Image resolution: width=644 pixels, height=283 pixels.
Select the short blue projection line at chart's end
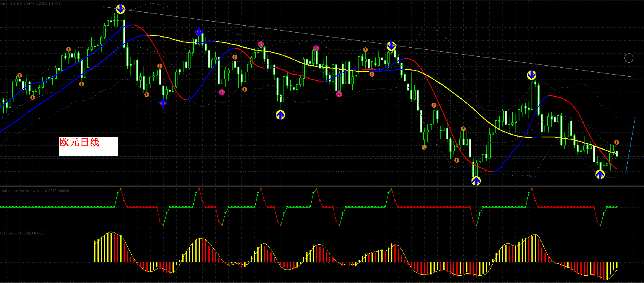[x=630, y=144]
